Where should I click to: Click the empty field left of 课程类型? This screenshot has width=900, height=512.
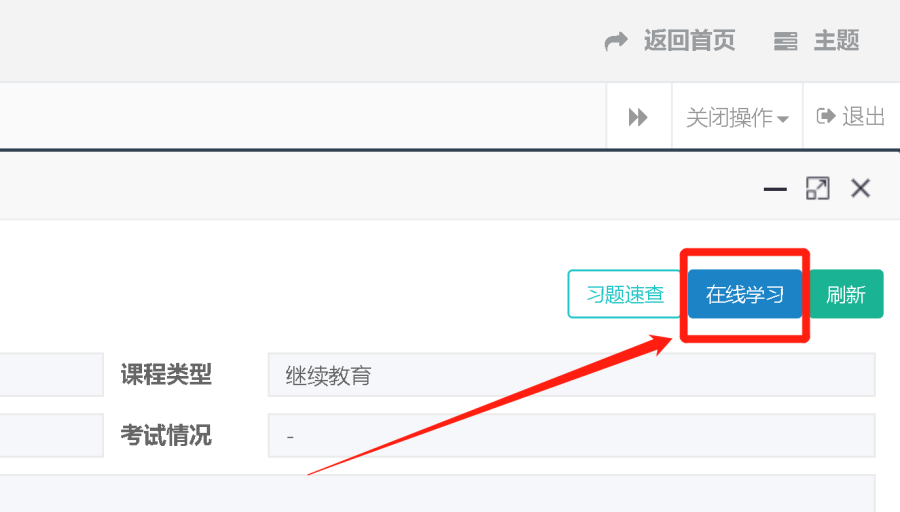[52, 375]
